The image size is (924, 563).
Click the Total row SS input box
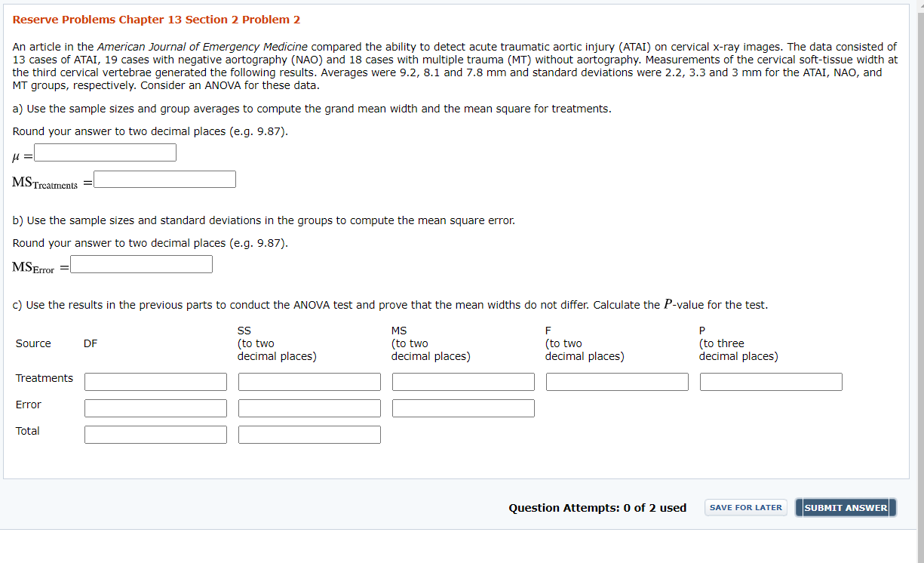[309, 434]
